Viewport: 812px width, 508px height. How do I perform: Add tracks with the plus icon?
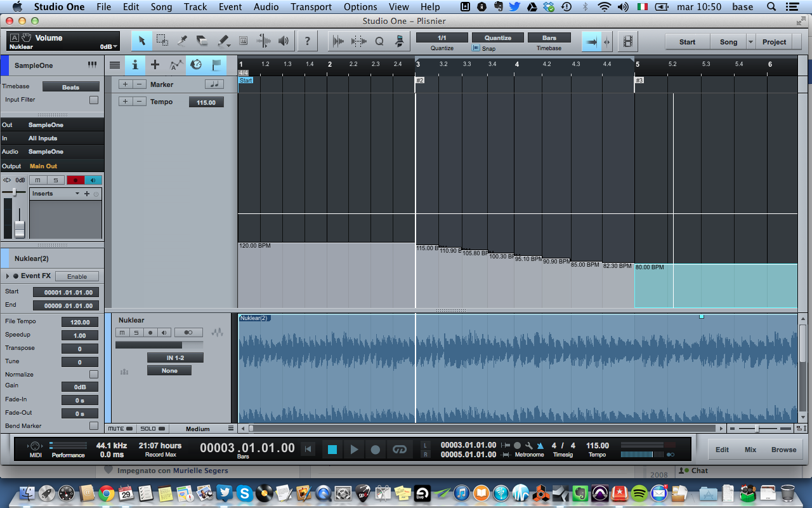tap(155, 65)
